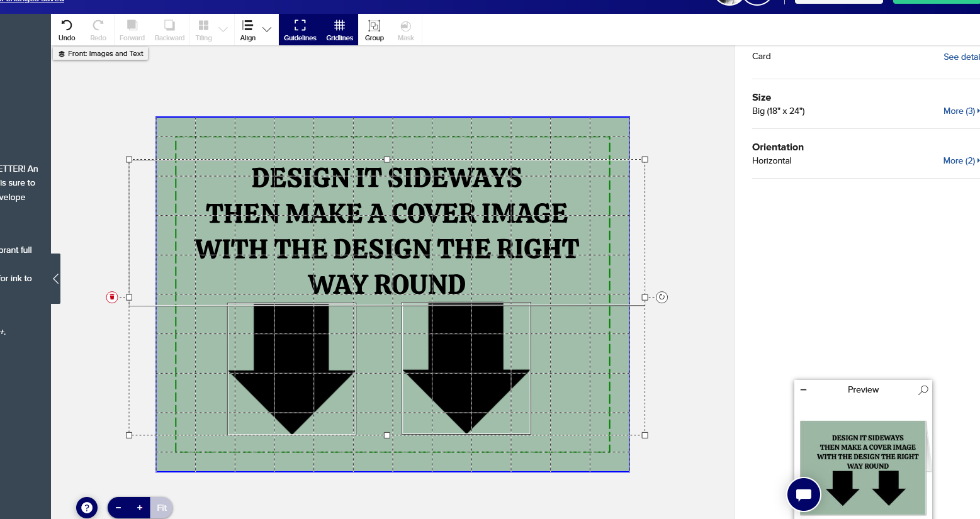Open the chat bubble
980x519 pixels.
pyautogui.click(x=804, y=494)
